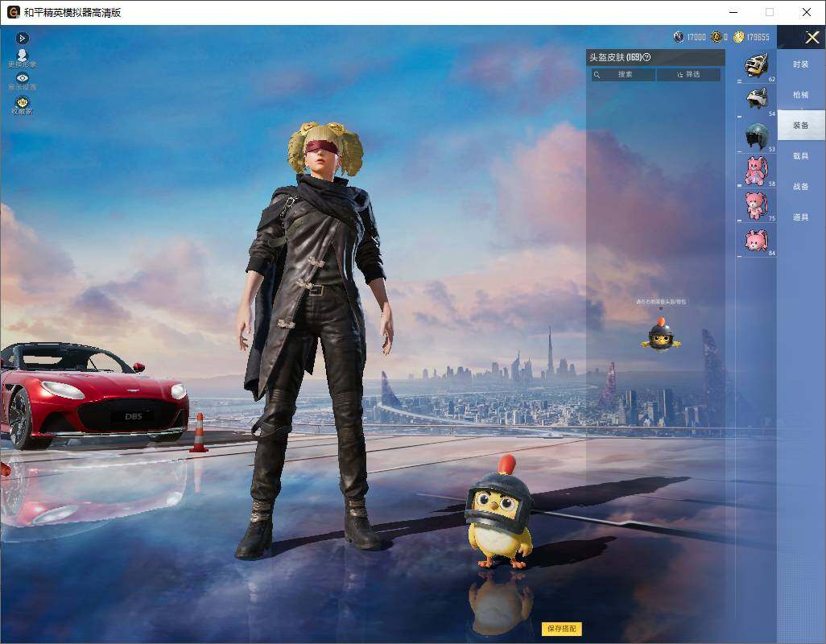Viewport: 826px width, 644px height.
Task: Switch to the 载具 tab
Action: pos(801,156)
